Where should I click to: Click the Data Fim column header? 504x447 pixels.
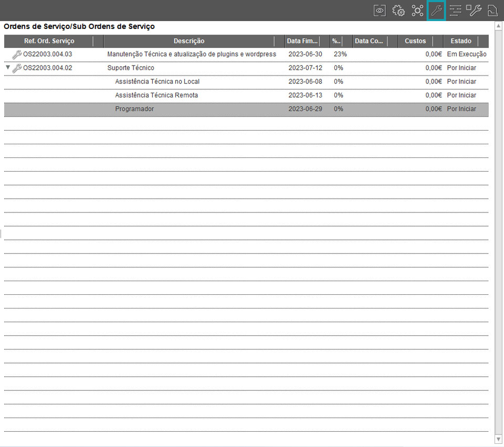(302, 41)
